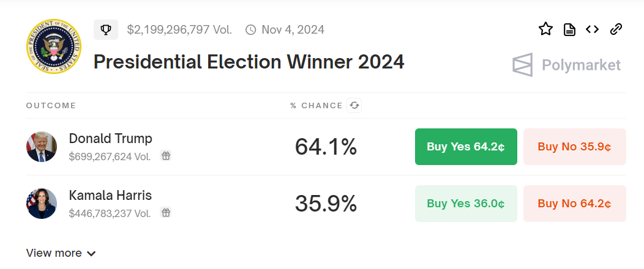Buy Yes 64.2¢ for Donald Trump
Screen dimensions: 644x269
[x=466, y=147]
